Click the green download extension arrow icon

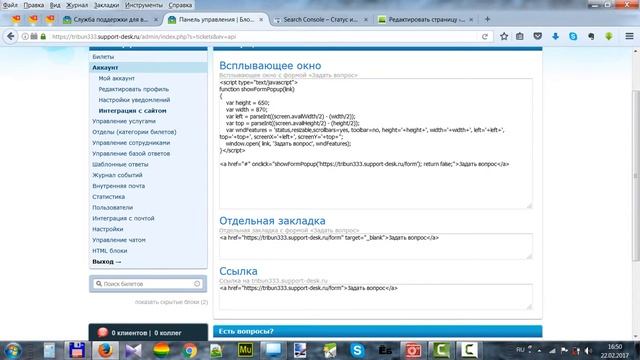(609, 36)
